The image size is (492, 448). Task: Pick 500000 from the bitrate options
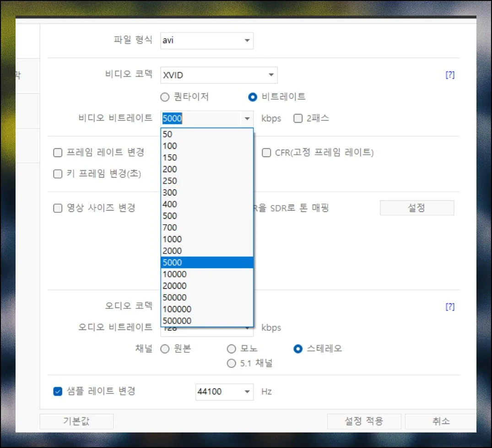point(207,321)
